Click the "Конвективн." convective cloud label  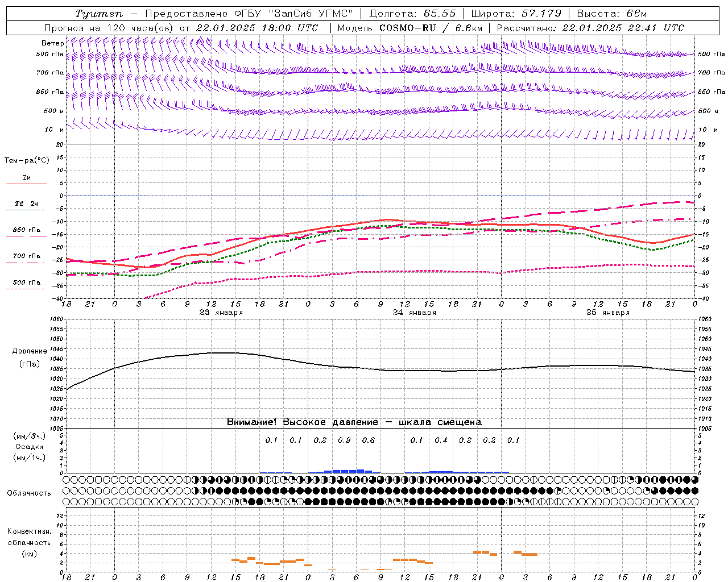click(x=29, y=531)
